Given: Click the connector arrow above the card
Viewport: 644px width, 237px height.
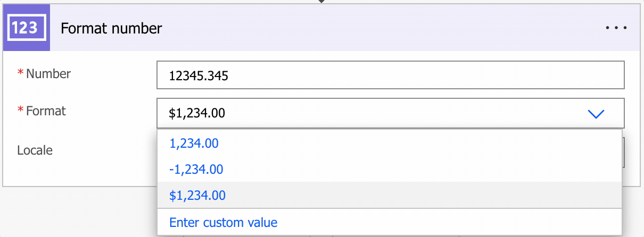Looking at the screenshot, I should pyautogui.click(x=321, y=2).
